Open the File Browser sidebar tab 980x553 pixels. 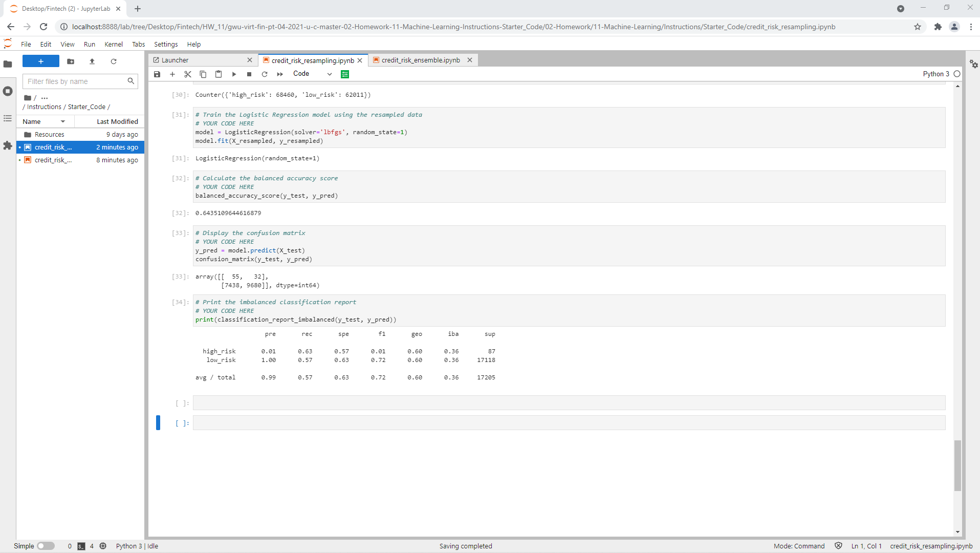8,64
